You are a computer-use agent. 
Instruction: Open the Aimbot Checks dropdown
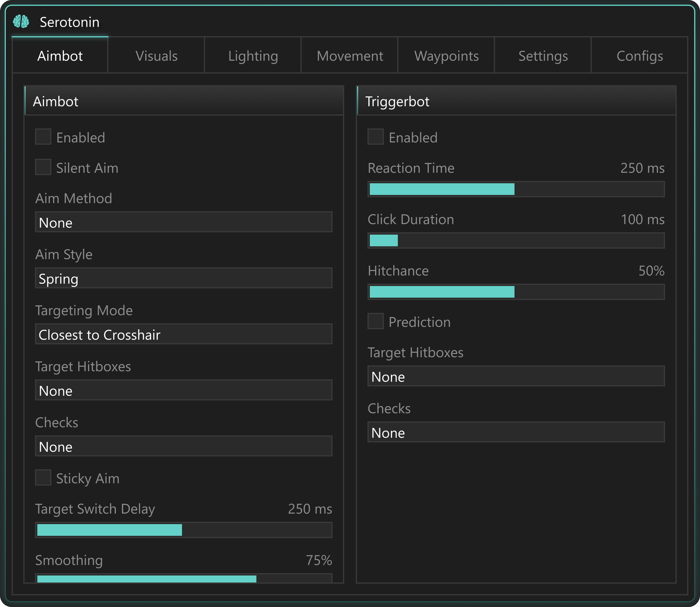pos(184,446)
